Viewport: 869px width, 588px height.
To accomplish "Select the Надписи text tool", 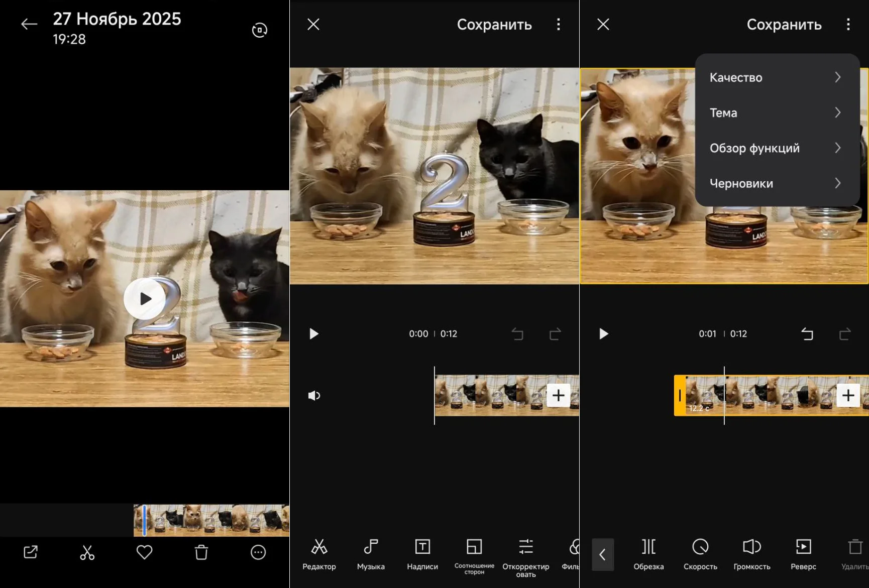I will [422, 554].
